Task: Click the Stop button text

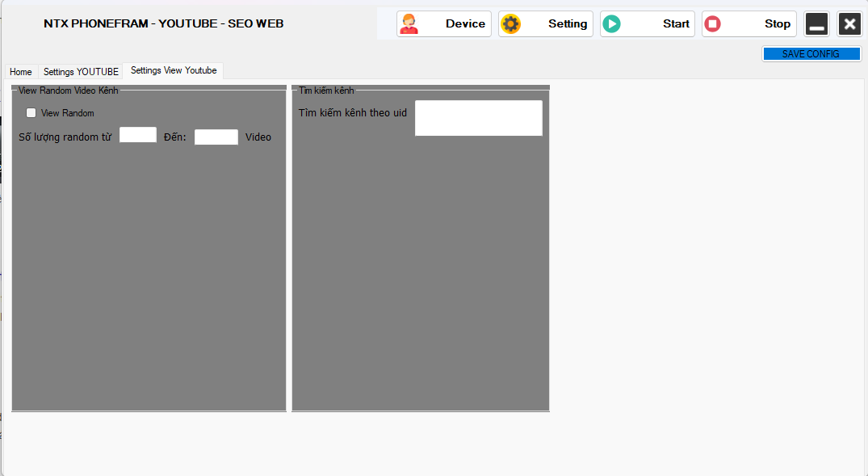Action: point(777,24)
